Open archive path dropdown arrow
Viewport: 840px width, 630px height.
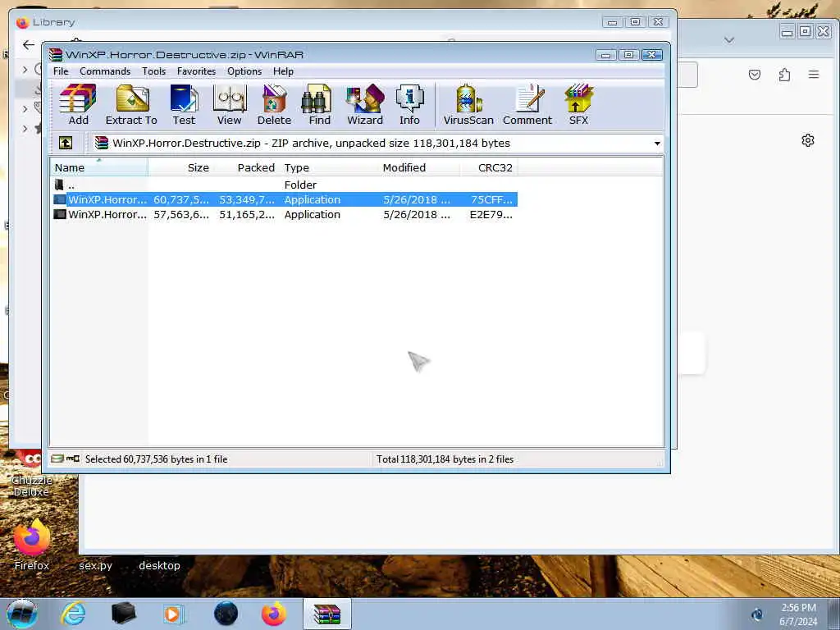657,144
